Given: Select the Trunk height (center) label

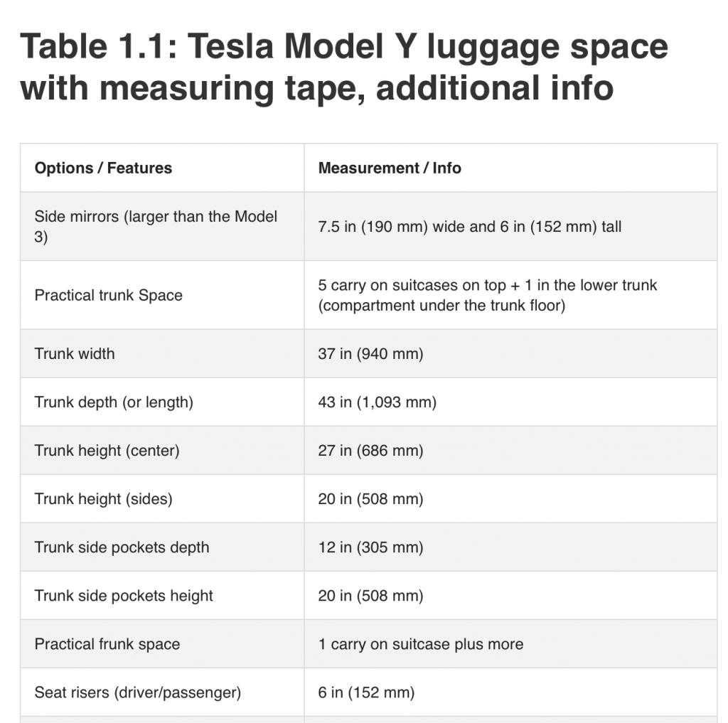Looking at the screenshot, I should pyautogui.click(x=107, y=451).
